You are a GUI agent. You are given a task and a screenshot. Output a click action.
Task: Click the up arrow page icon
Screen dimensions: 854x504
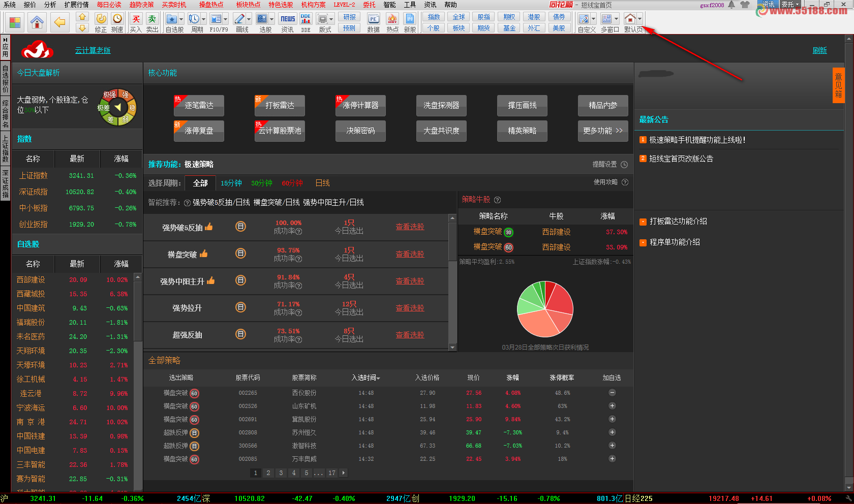coord(82,17)
